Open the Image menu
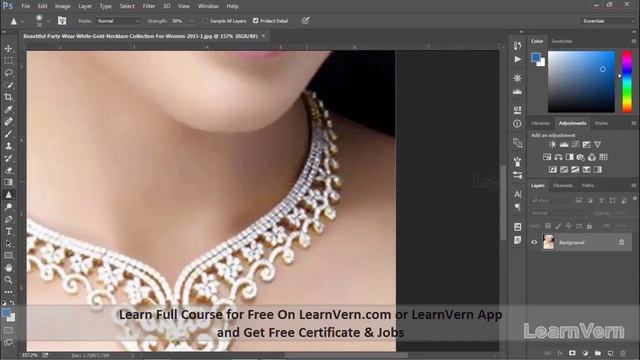This screenshot has height=360, width=640. point(62,6)
